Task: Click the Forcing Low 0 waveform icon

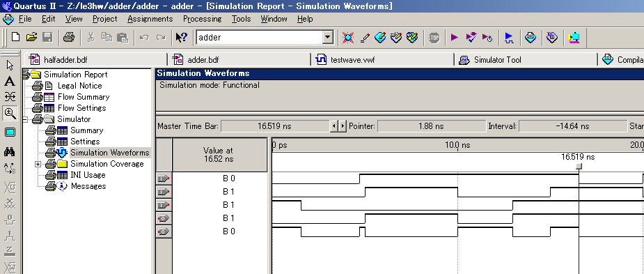Action: [10, 220]
